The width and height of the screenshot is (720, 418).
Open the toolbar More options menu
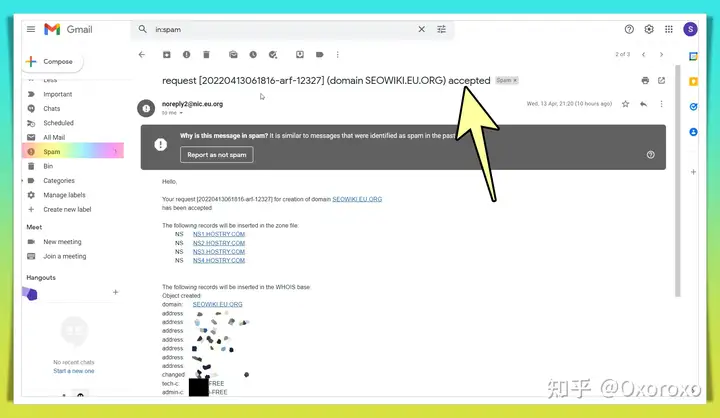tap(338, 55)
